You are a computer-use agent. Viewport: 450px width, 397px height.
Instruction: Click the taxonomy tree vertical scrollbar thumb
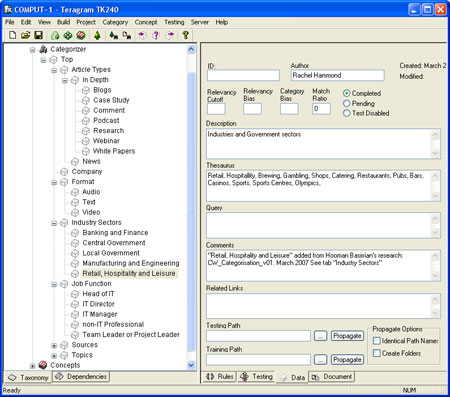[191, 212]
